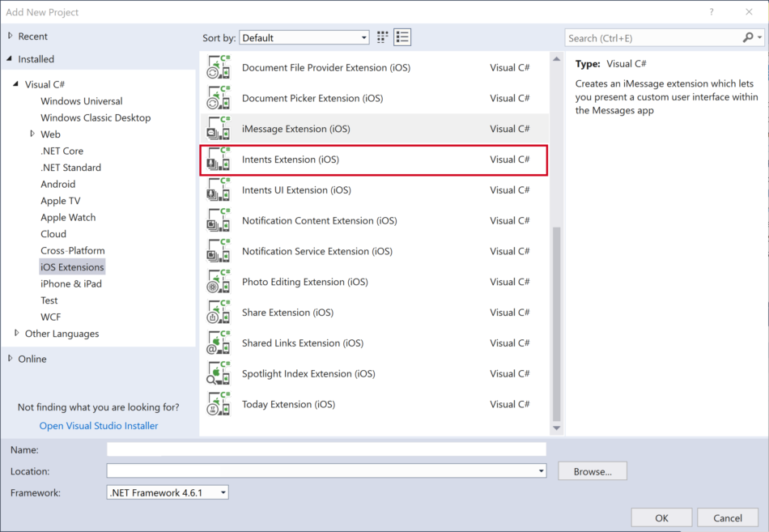The height and width of the screenshot is (532, 769).
Task: Click the OK button
Action: tap(661, 517)
